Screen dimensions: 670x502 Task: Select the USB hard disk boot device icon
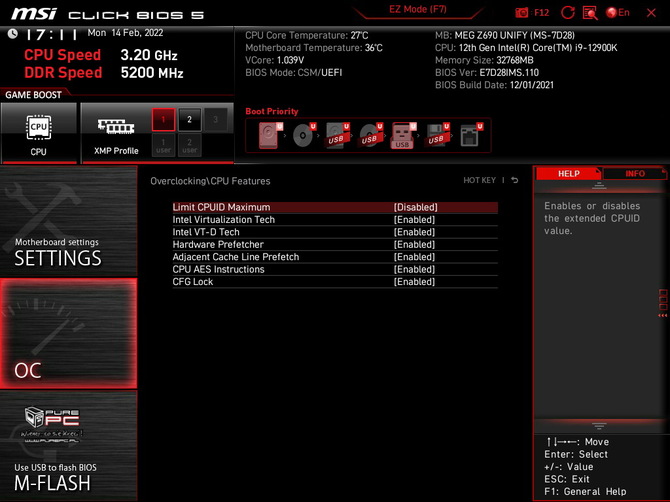coord(337,135)
